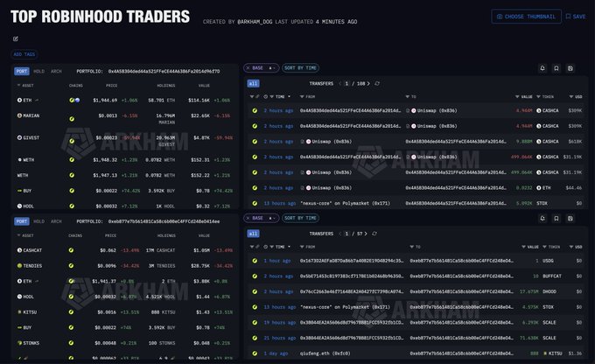
Task: Remove BASE filter above 1/108 transfers
Action: [248, 68]
